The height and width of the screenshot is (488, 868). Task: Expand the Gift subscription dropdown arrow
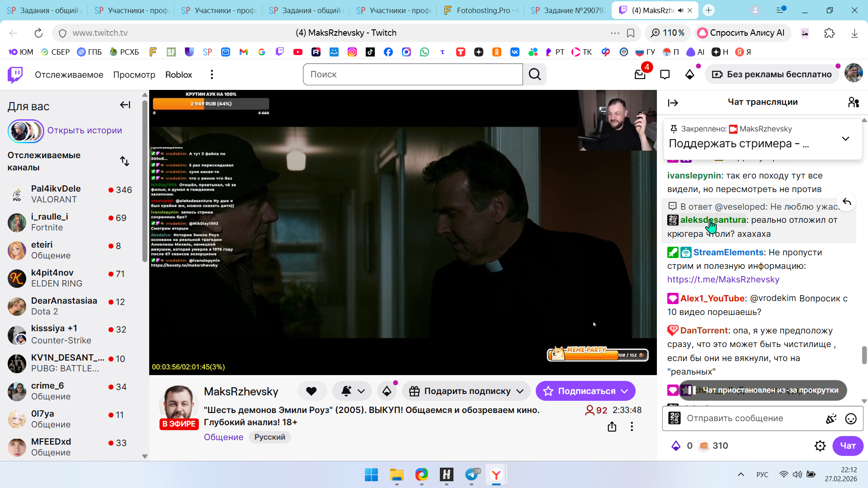click(x=520, y=391)
